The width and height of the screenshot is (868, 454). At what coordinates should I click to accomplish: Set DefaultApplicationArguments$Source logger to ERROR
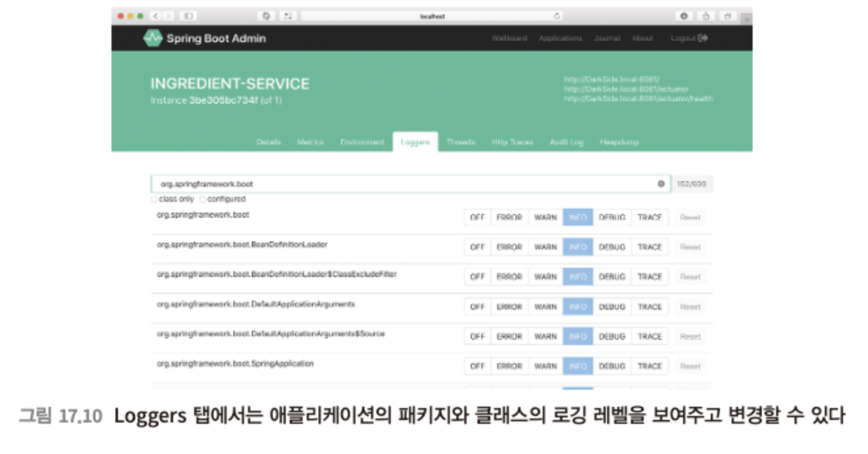[509, 337]
